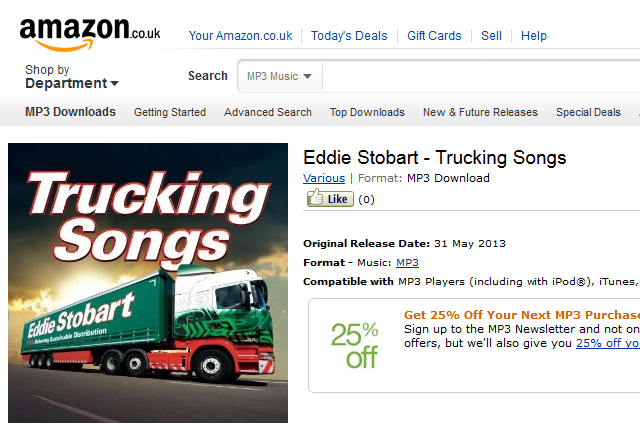
Task: Click the Amazon.co.uk logo
Action: (x=90, y=34)
